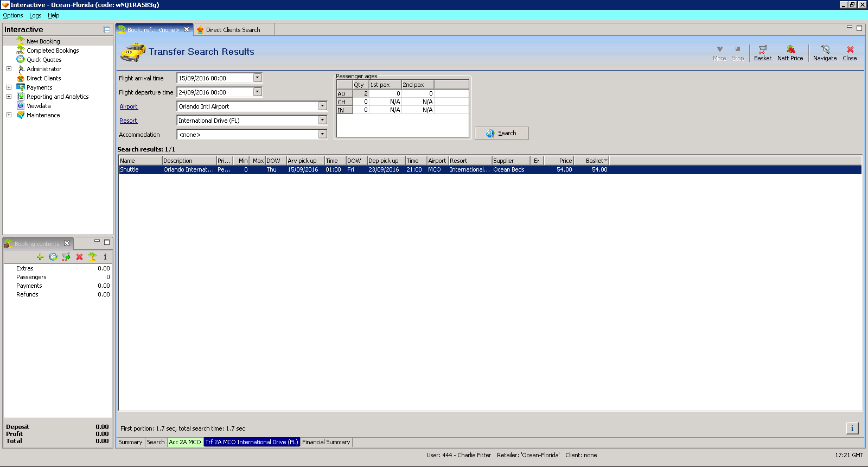Click the IN quantity cell
868x467 pixels.
pyautogui.click(x=361, y=110)
